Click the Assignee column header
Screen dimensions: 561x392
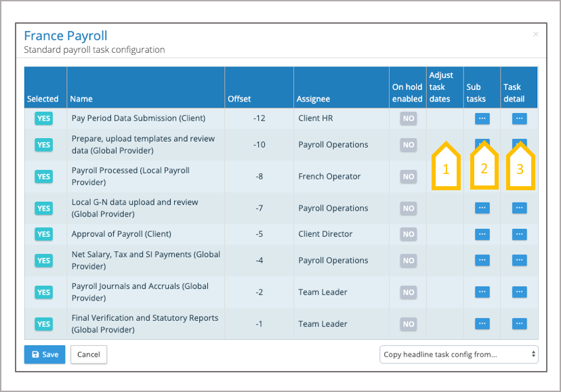[x=313, y=99]
